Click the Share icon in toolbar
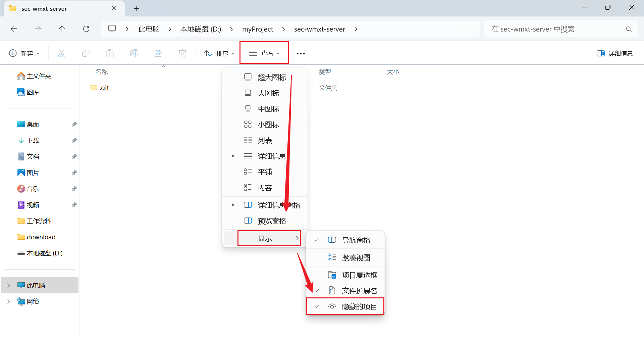644x337 pixels. (x=158, y=53)
